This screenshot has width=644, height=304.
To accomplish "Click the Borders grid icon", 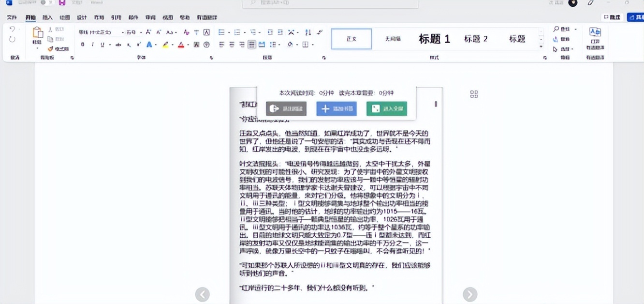I will [305, 45].
